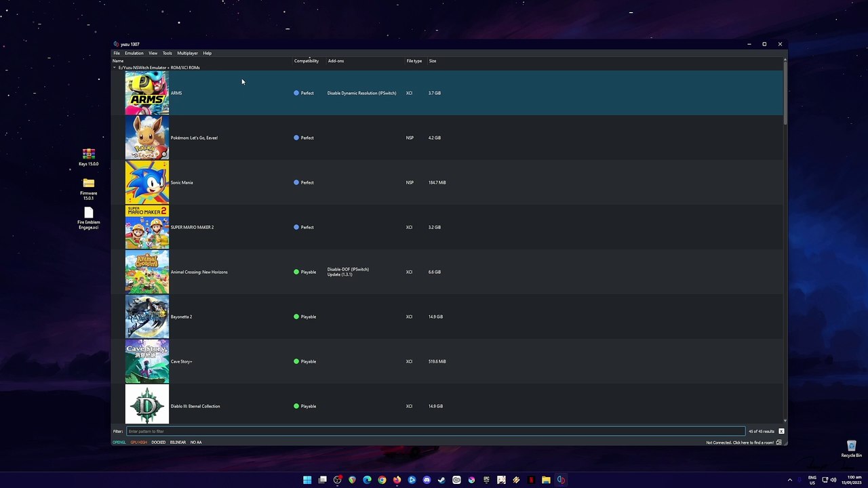Select the Pokémon Let's Go Eevee cover art
Image resolution: width=868 pixels, height=488 pixels.
pos(147,138)
